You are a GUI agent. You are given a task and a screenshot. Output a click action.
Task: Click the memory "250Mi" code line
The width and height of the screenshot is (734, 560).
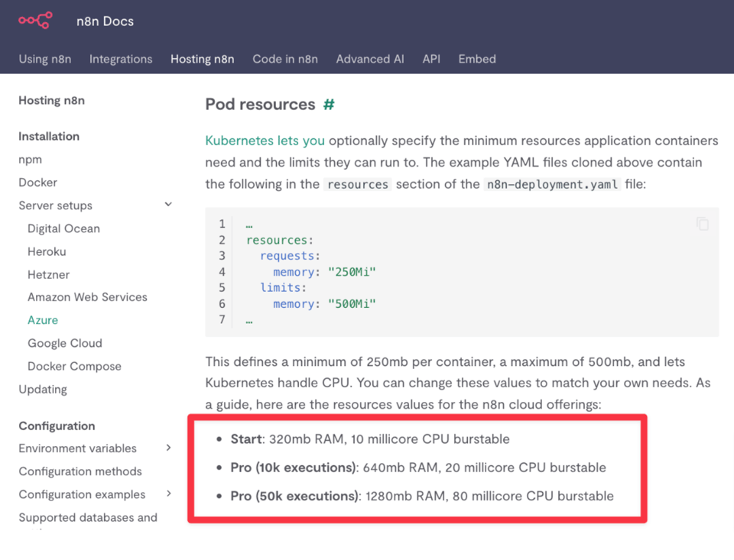324,272
